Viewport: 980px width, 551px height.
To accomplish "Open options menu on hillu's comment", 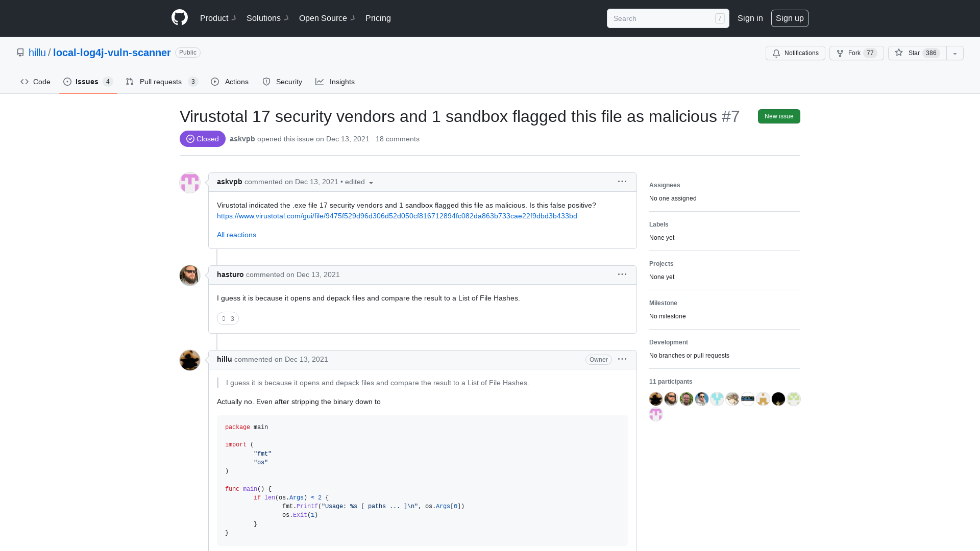I will (x=622, y=359).
